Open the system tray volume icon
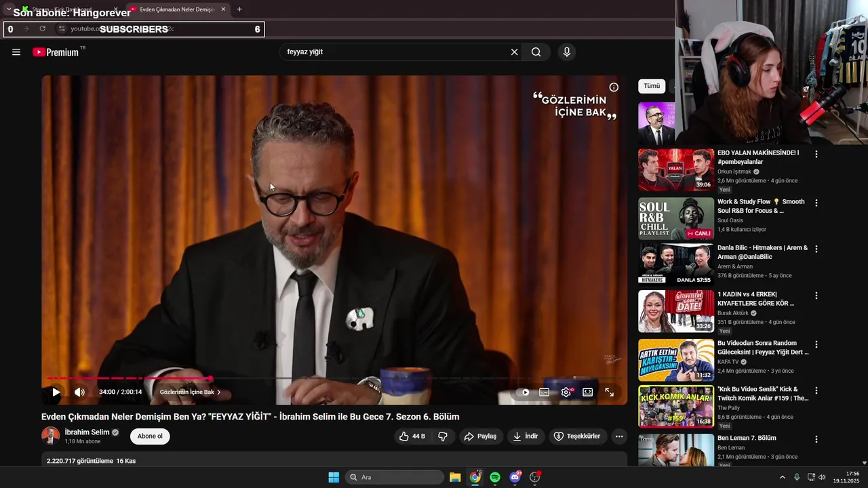The image size is (868, 488). pyautogui.click(x=822, y=477)
